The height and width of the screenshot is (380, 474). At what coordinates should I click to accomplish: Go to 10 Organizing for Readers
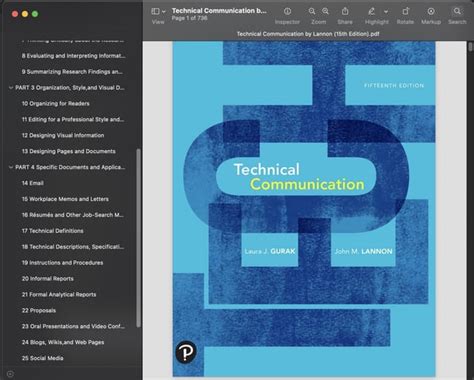pos(56,103)
